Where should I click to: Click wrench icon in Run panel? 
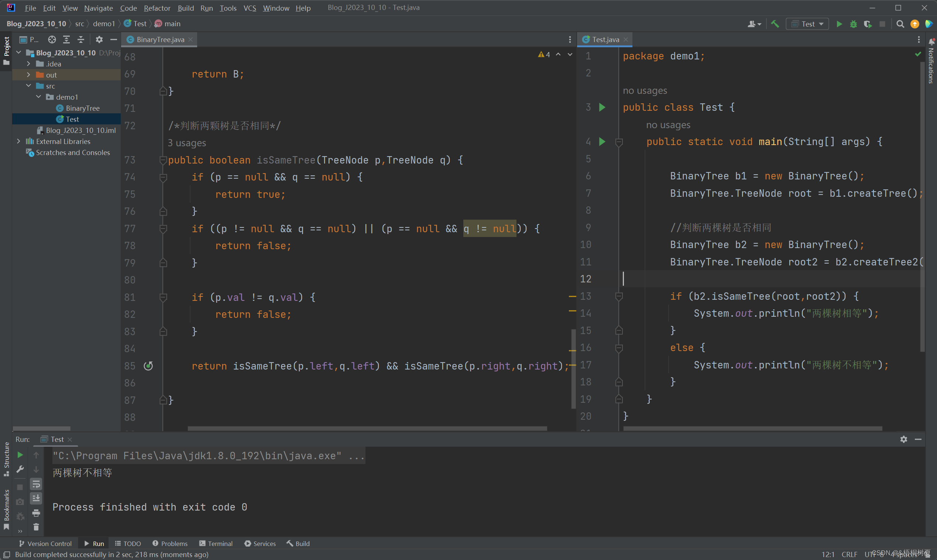(20, 469)
